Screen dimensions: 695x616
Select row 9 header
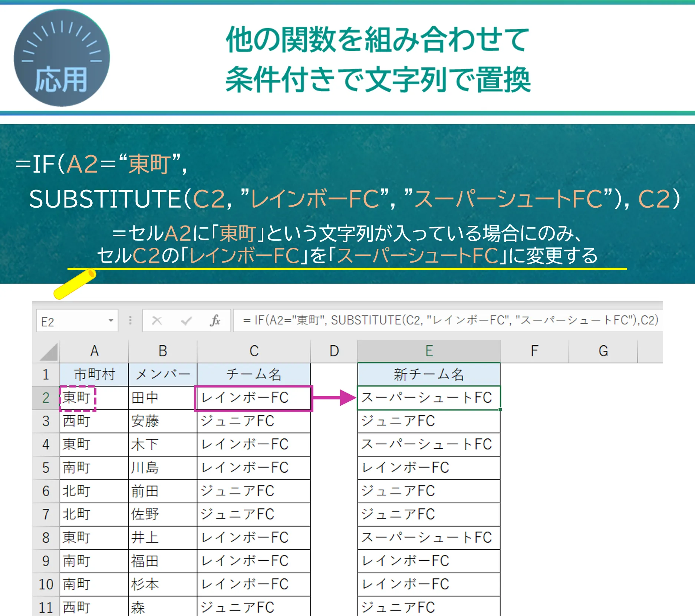point(46,561)
